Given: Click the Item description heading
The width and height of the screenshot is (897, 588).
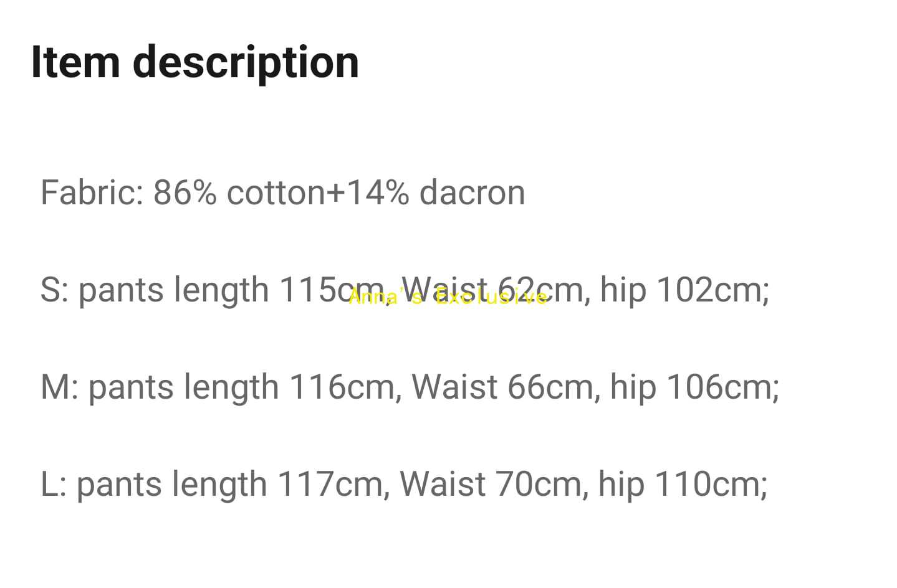Looking at the screenshot, I should coord(194,62).
